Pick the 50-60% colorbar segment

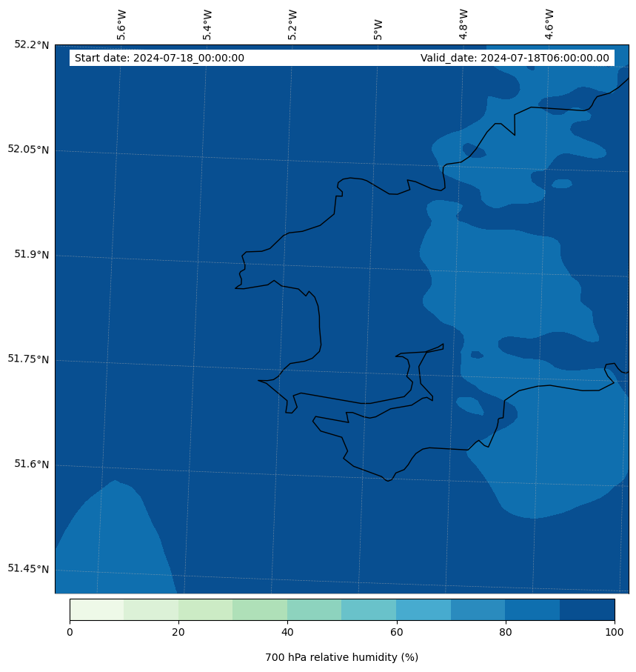[369, 610]
